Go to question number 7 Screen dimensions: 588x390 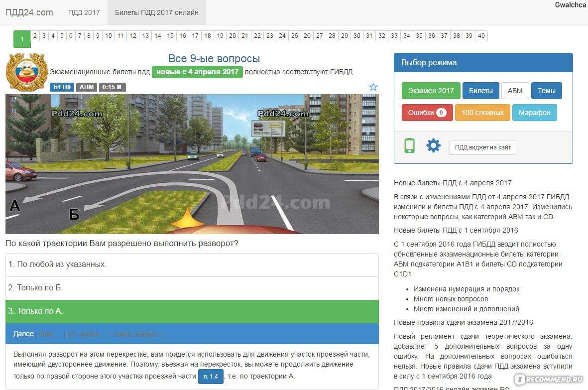[80, 36]
